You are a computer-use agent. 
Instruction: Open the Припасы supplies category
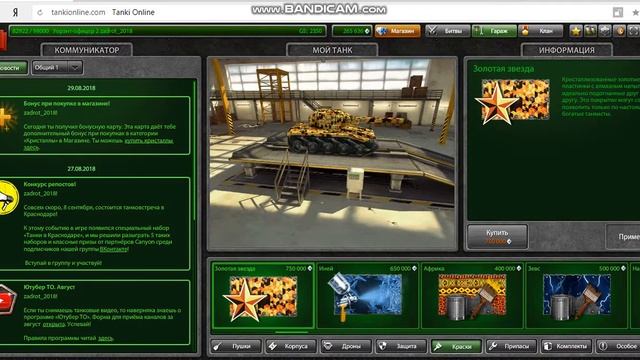click(x=511, y=347)
